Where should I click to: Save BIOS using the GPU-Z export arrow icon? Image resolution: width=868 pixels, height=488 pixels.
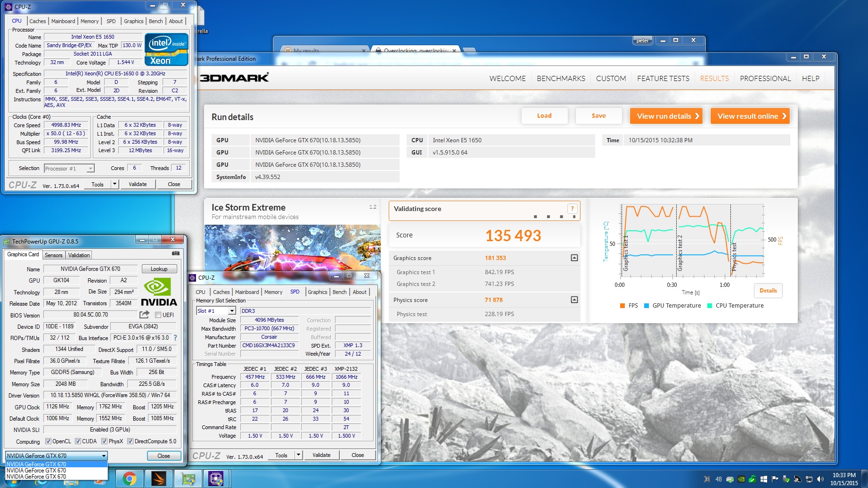click(144, 315)
